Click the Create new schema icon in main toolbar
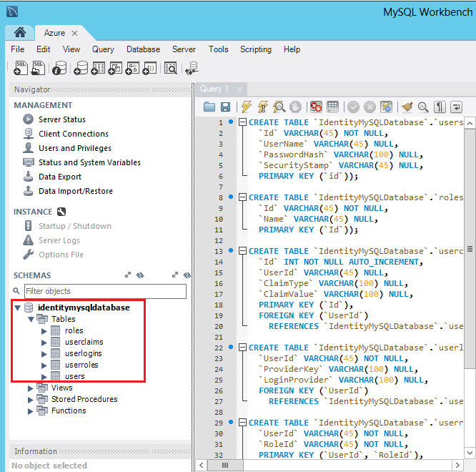The height and width of the screenshot is (472, 476). (79, 68)
